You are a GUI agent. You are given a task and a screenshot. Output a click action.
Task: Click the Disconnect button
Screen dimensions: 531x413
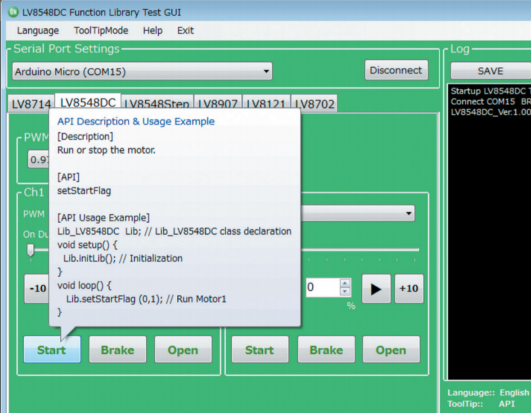[x=396, y=70]
